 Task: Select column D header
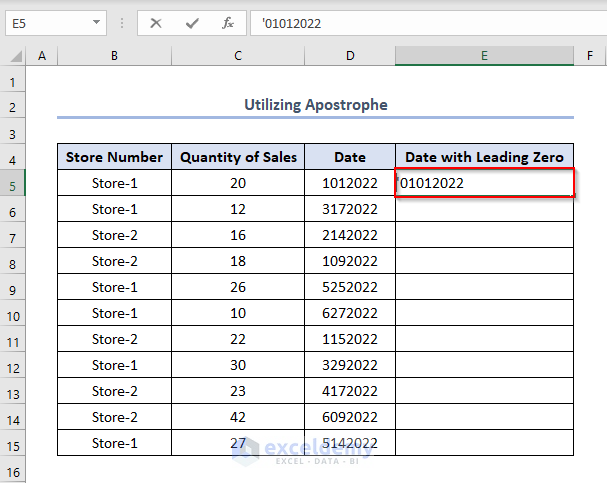pos(350,57)
